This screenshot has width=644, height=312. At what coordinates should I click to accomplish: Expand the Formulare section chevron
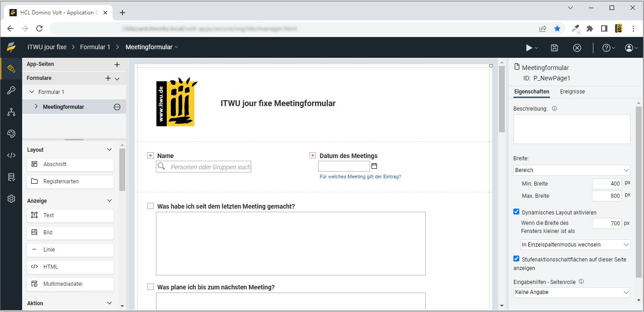point(117,79)
